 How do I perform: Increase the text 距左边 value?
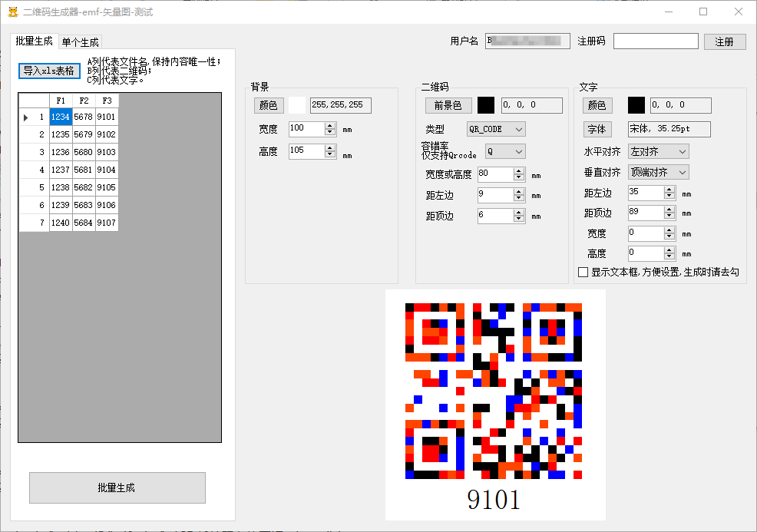point(669,190)
